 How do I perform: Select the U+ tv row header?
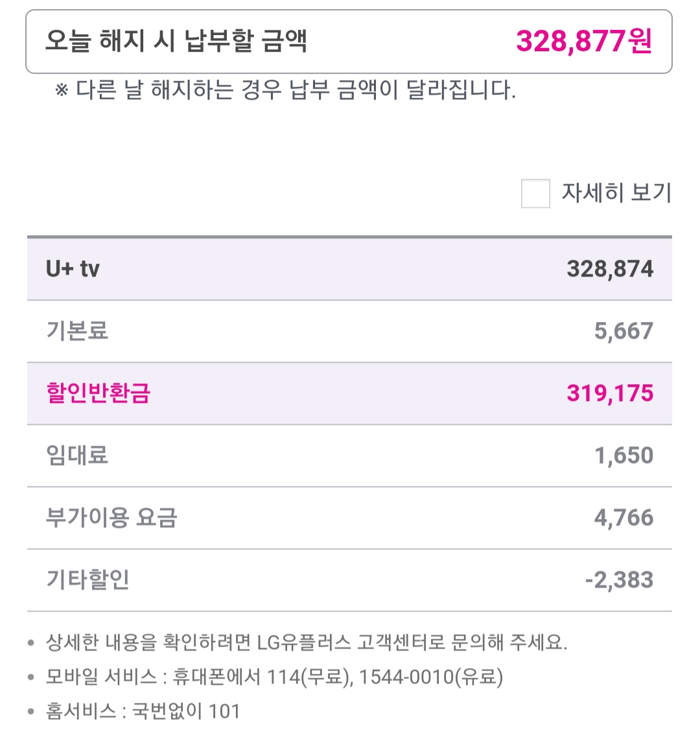pyautogui.click(x=73, y=269)
